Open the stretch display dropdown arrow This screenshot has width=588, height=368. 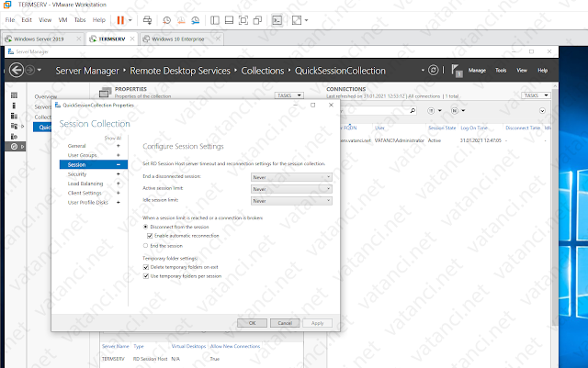pos(306,20)
